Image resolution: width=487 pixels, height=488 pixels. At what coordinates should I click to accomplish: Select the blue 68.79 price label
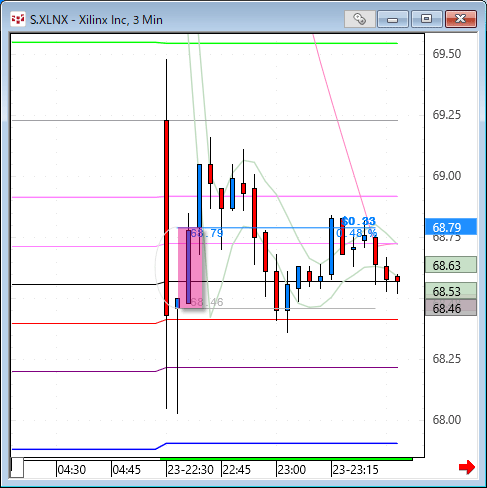(x=451, y=227)
